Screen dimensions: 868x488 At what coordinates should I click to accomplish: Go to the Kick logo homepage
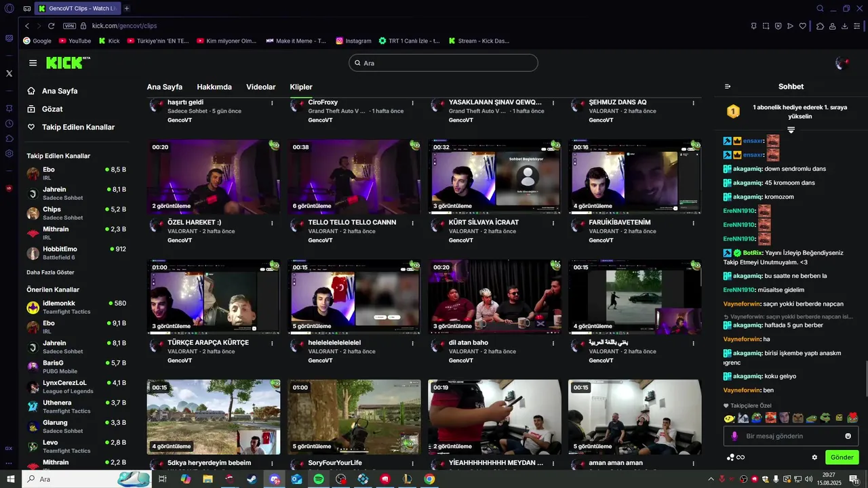coord(67,62)
